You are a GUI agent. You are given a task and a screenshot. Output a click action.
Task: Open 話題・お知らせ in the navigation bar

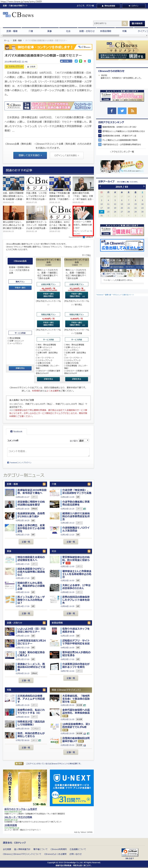(x=87, y=31)
